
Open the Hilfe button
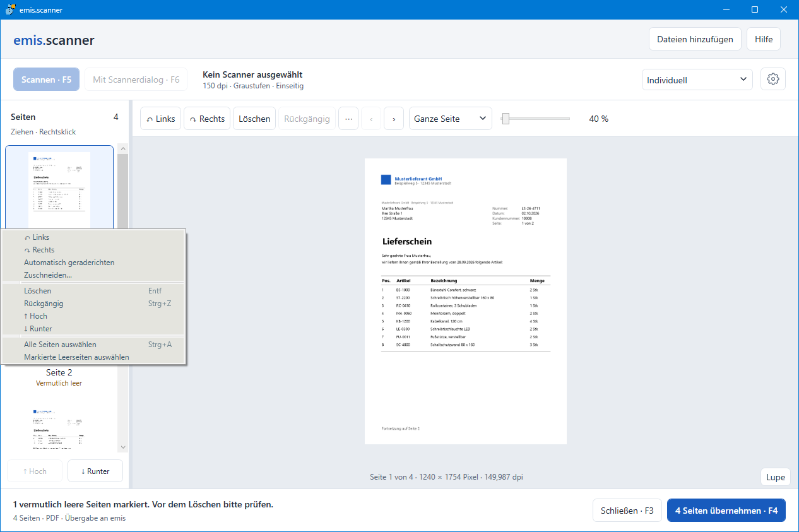764,39
